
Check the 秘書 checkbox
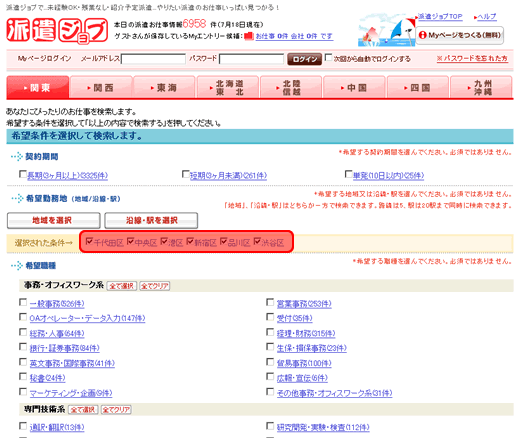tap(23, 376)
